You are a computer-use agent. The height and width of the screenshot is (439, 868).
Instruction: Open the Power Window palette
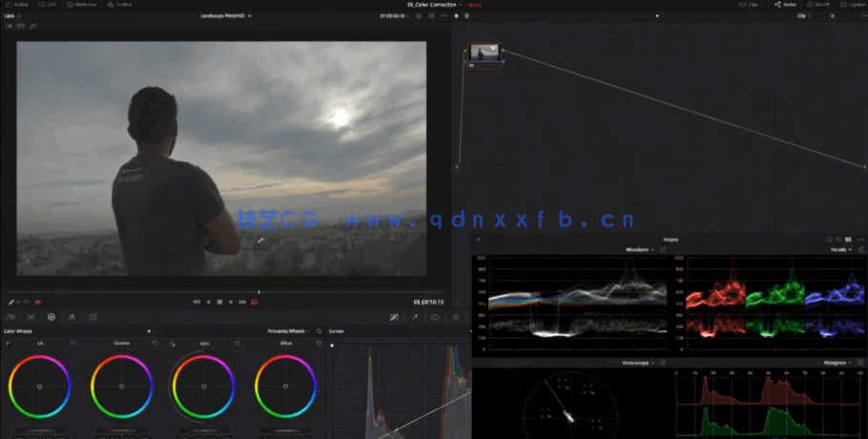pos(435,317)
